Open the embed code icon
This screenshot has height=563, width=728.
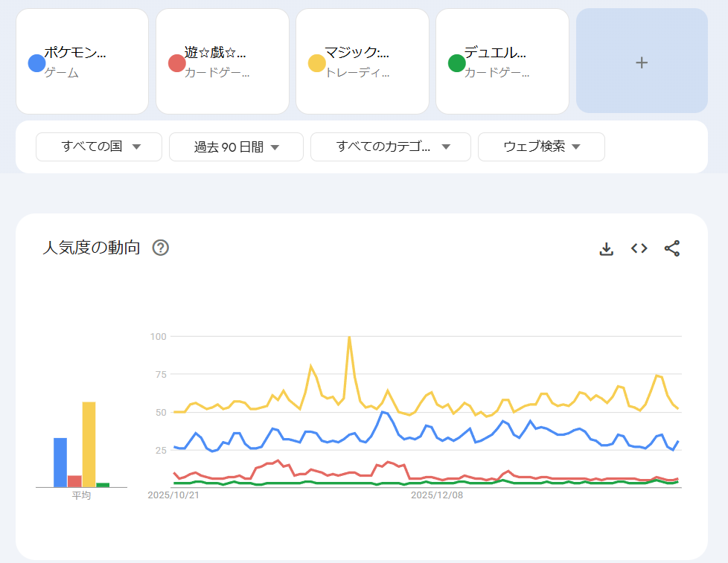(x=639, y=248)
